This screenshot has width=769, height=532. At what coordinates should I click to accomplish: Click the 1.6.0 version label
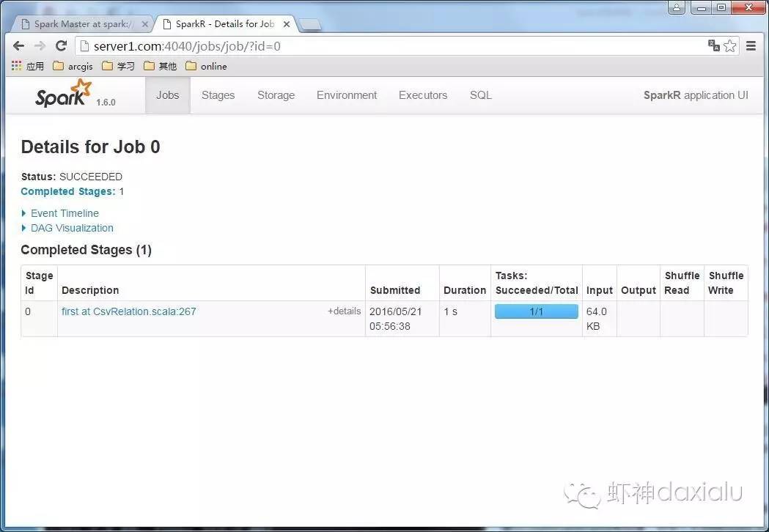click(x=106, y=102)
